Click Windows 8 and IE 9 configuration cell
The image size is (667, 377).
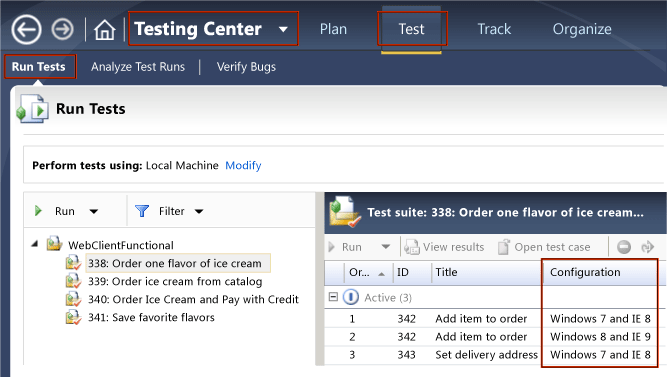pos(600,337)
